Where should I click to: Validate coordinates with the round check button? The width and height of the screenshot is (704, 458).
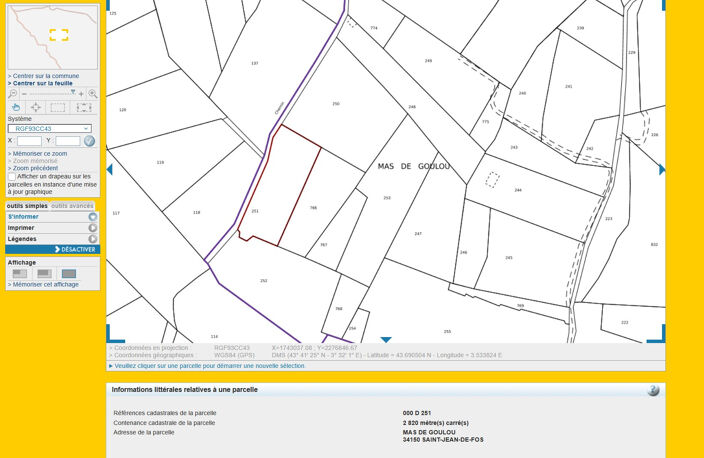point(89,141)
